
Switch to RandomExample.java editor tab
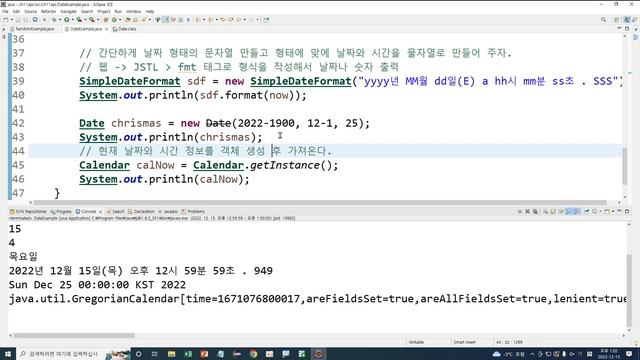point(32,29)
